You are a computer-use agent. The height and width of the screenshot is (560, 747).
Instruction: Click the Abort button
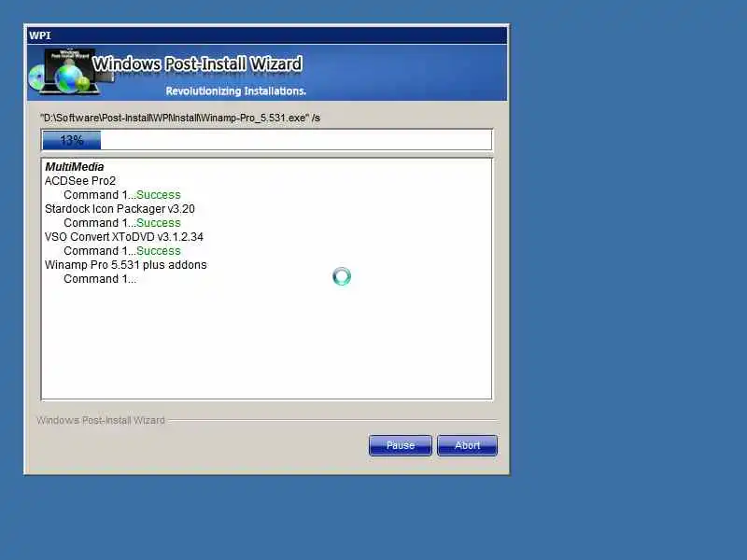[467, 445]
